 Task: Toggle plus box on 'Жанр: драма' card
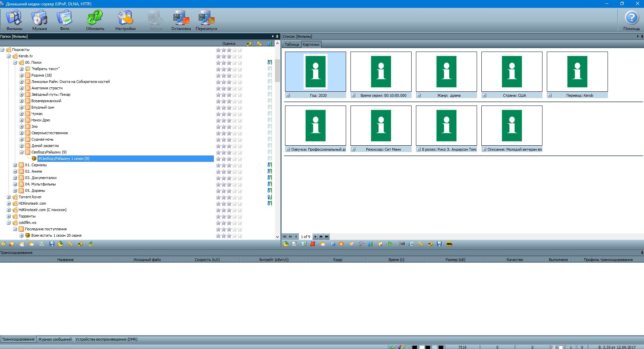point(419,95)
